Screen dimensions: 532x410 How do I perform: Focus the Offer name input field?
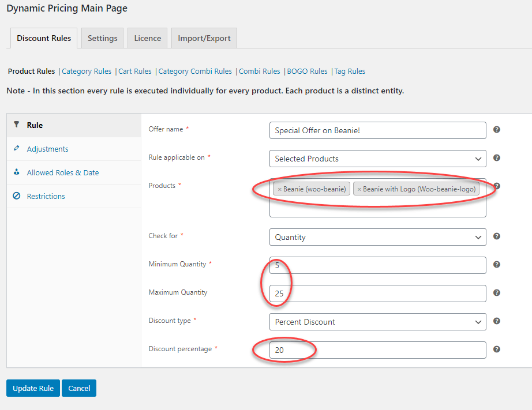point(377,130)
